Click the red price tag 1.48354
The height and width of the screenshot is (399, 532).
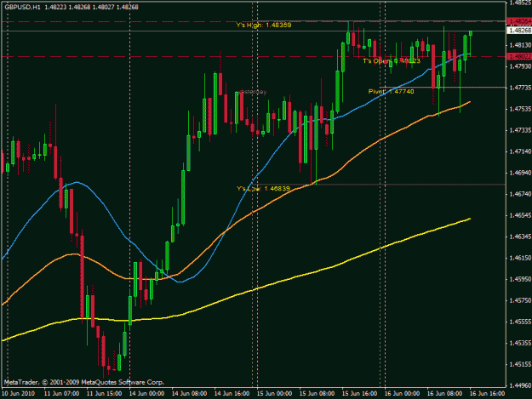(x=519, y=21)
